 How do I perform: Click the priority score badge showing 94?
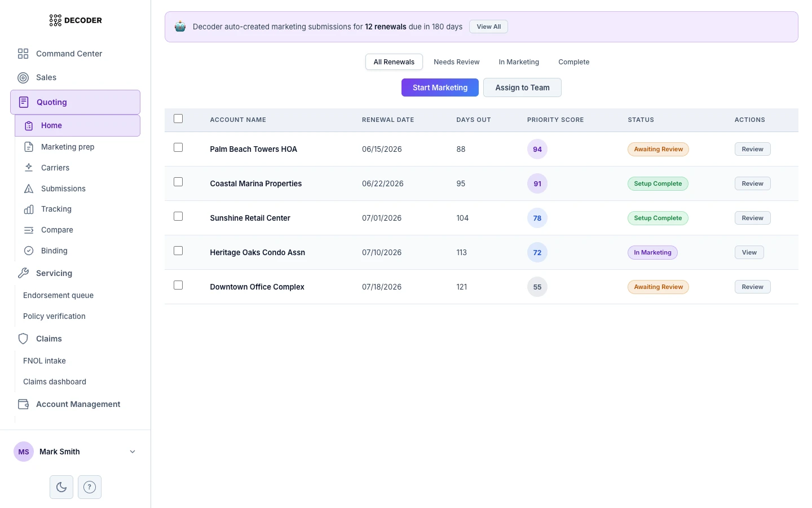[x=537, y=149]
